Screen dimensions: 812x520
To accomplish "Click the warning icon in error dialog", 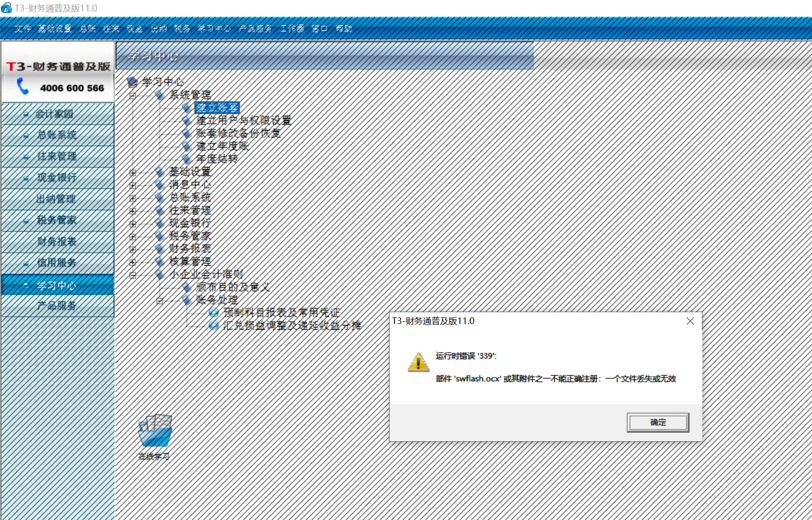I will (x=419, y=362).
